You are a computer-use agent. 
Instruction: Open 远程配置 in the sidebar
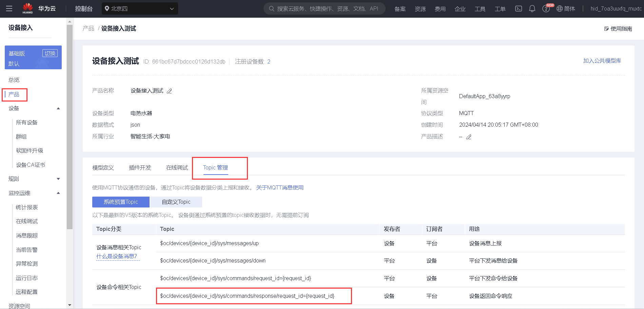pos(27,292)
